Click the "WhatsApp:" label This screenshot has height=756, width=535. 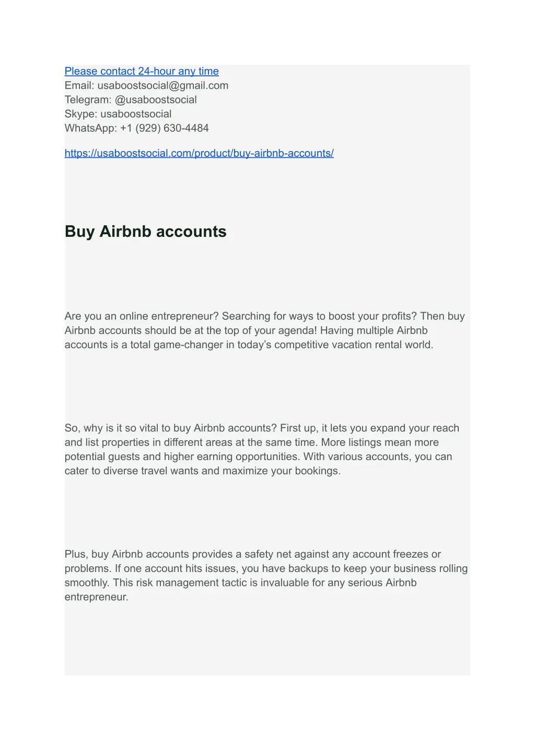90,128
